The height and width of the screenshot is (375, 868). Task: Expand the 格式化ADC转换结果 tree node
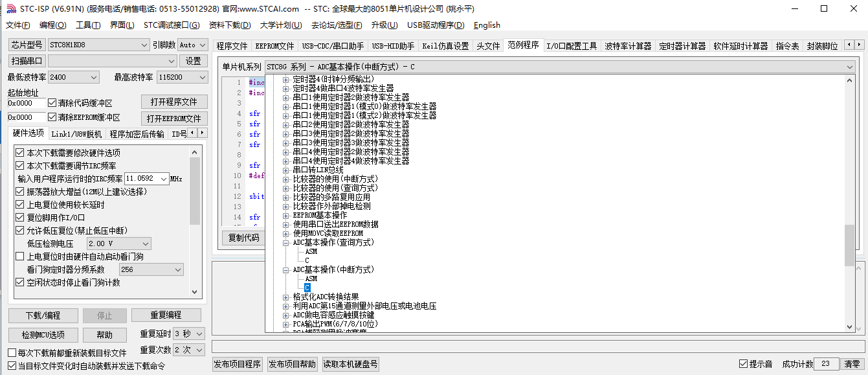(x=286, y=297)
